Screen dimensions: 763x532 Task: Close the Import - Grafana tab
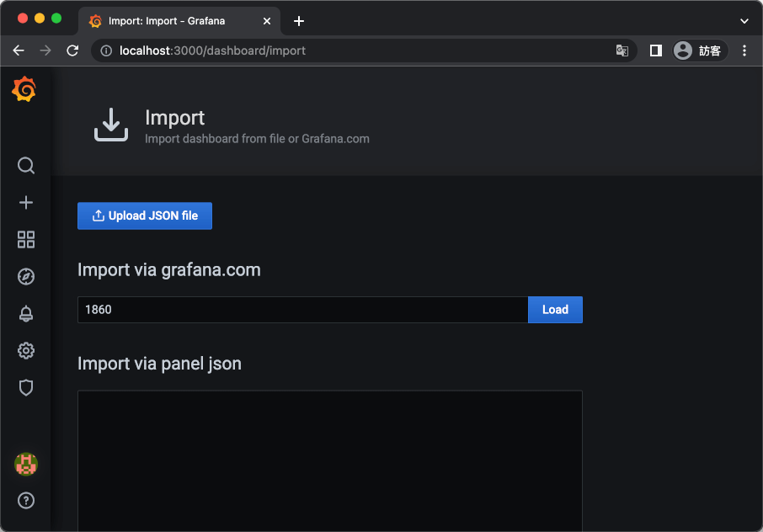point(267,21)
